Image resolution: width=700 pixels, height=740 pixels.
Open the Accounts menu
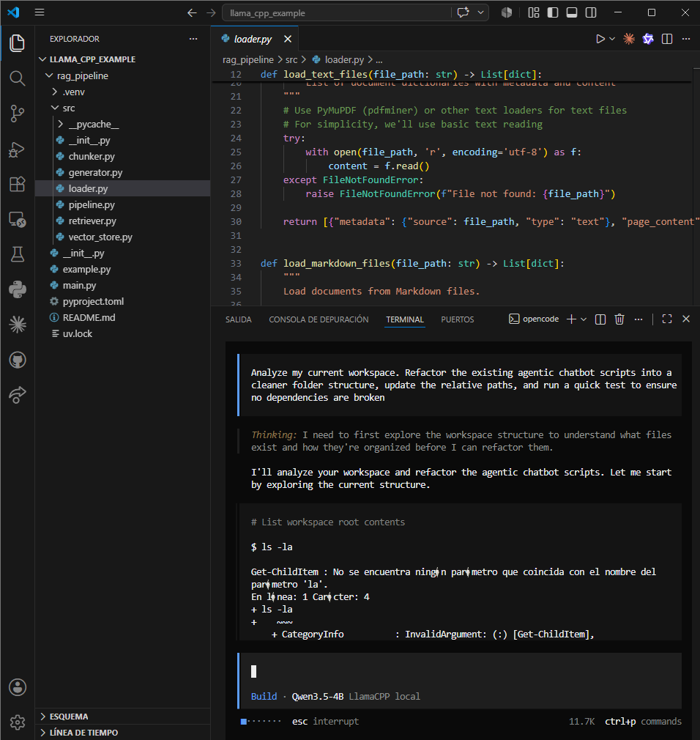tap(18, 687)
